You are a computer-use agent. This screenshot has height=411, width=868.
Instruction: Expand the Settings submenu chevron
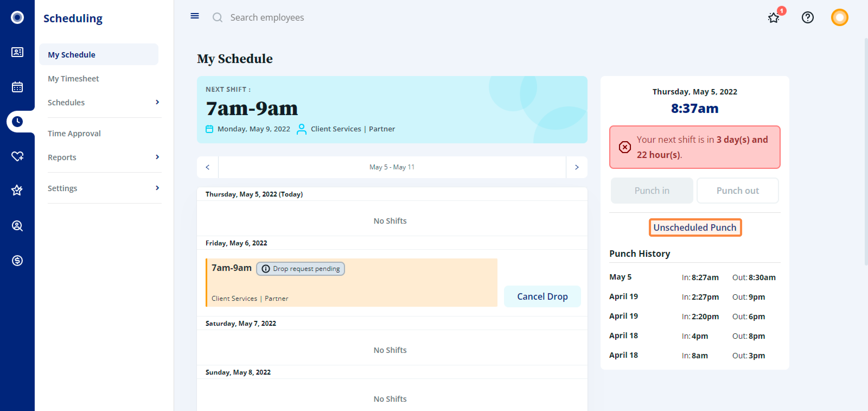pyautogui.click(x=157, y=188)
